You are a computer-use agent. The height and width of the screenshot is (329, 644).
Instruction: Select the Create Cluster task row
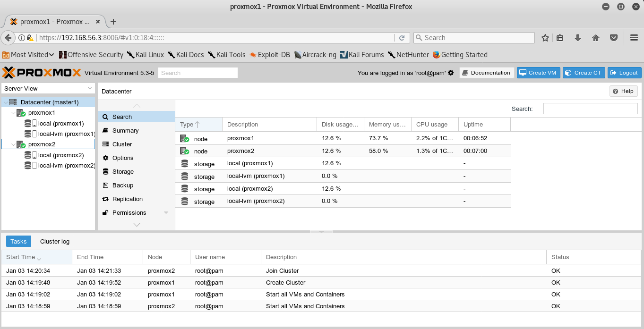click(x=321, y=283)
